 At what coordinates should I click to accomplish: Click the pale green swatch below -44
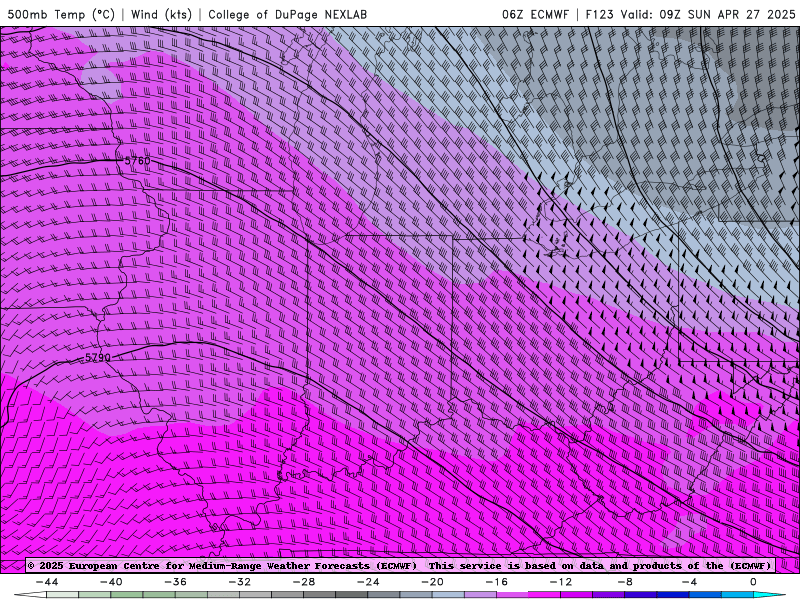[x=62, y=595]
